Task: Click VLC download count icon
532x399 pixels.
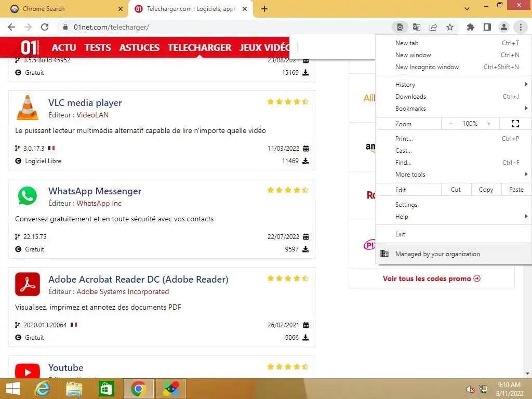Action: pyautogui.click(x=305, y=161)
